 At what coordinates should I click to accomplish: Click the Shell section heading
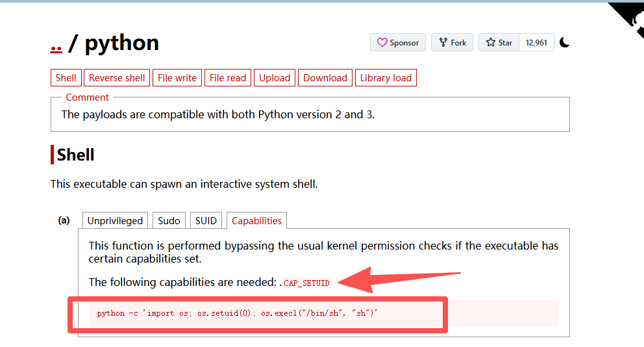(x=75, y=155)
